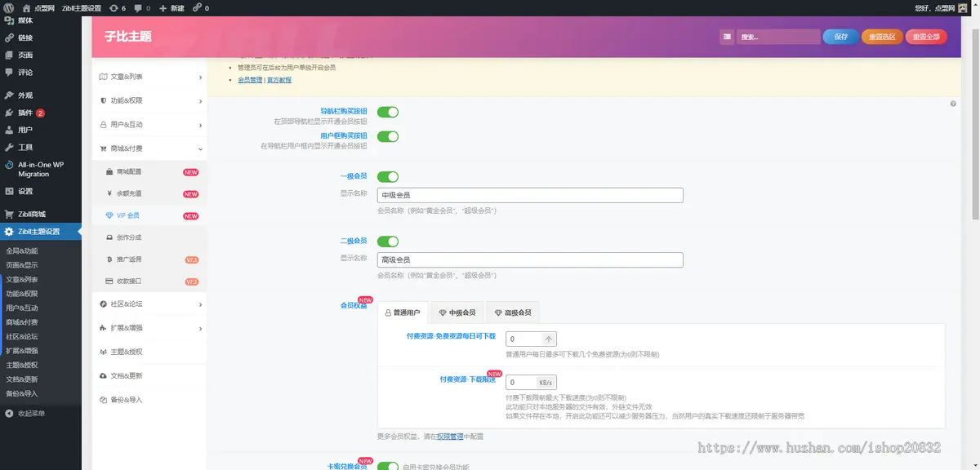This screenshot has height=470, width=980.
Task: Open the 商城&付费 submenu item in the dark sidebar
Action: (22, 322)
